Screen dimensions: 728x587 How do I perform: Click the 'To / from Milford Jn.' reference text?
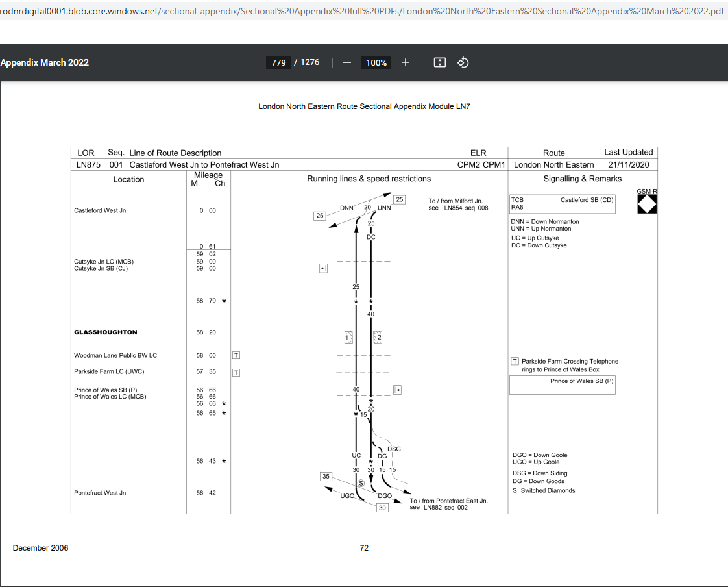coord(455,201)
